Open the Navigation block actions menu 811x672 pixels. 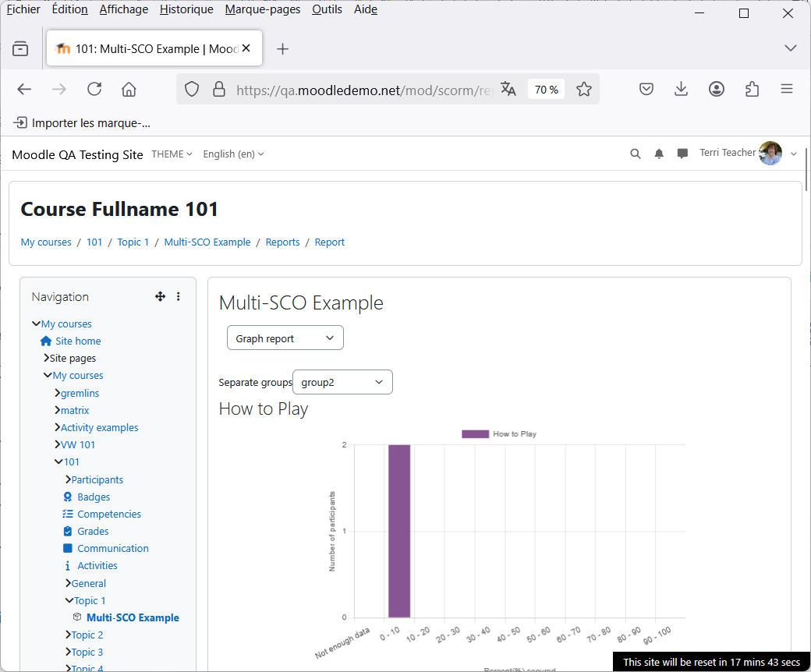pos(179,296)
